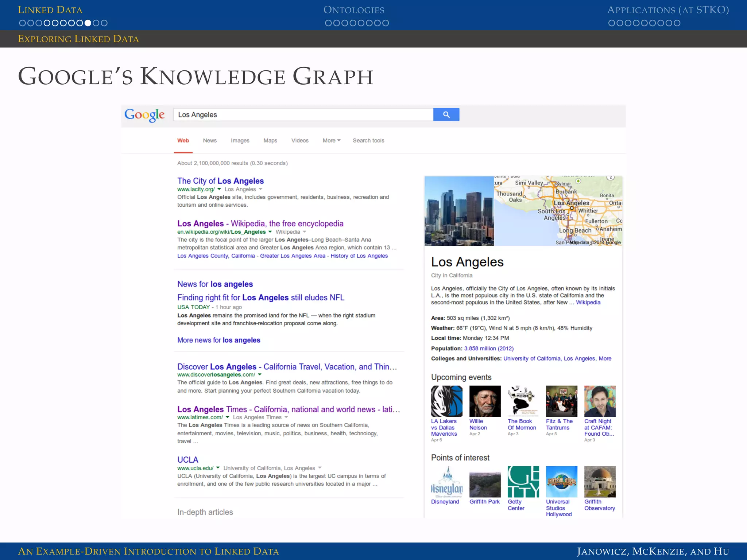Open History of Los Angeles sublink
Screen dimensions: 747x560
(359, 256)
